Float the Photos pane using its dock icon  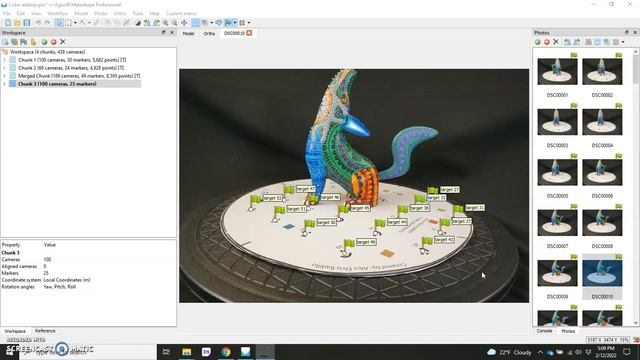point(627,32)
